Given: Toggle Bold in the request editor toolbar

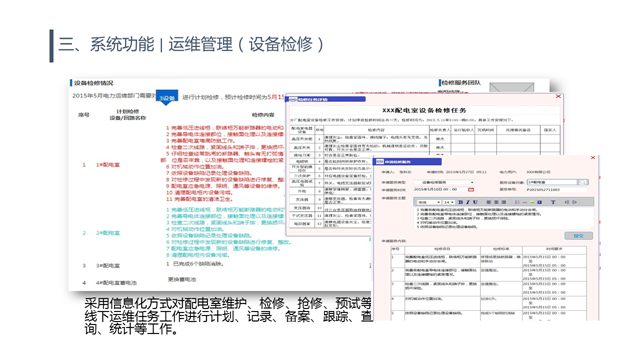Looking at the screenshot, I should (x=461, y=202).
